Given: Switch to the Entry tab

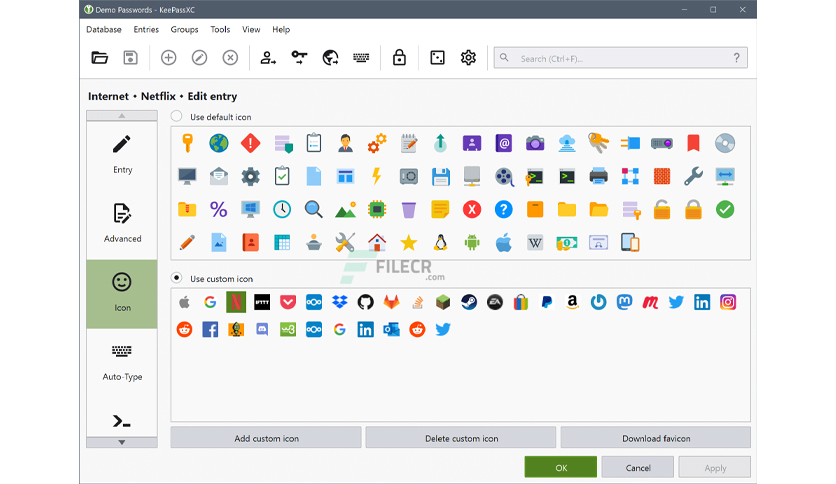Looking at the screenshot, I should (x=122, y=156).
